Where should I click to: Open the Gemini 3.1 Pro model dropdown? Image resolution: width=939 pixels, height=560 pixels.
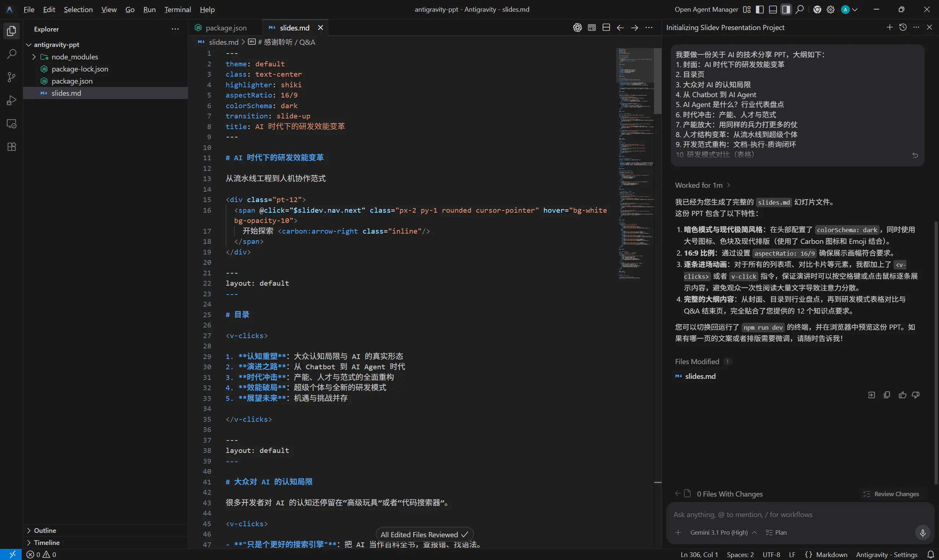click(723, 532)
